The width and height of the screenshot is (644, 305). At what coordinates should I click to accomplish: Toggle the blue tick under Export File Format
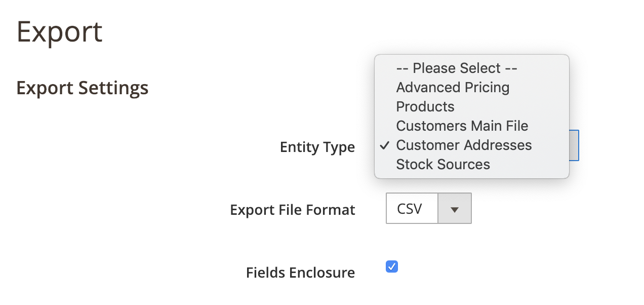click(x=392, y=266)
